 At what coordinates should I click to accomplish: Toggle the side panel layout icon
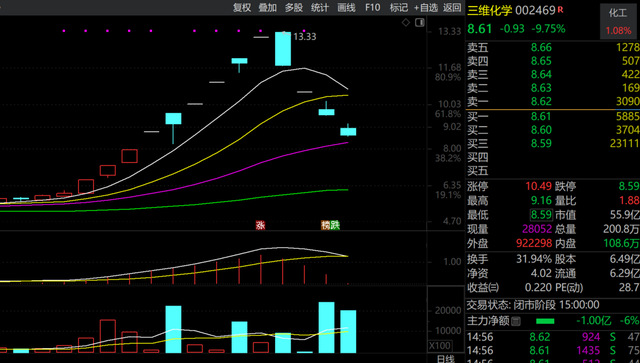tap(420, 22)
